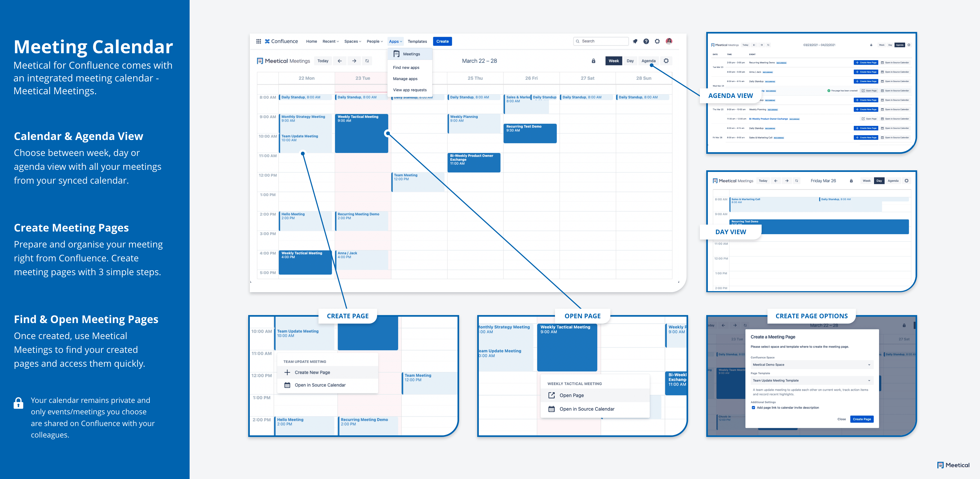This screenshot has width=980, height=479.
Task: Select View app requests menu entry
Action: [410, 90]
